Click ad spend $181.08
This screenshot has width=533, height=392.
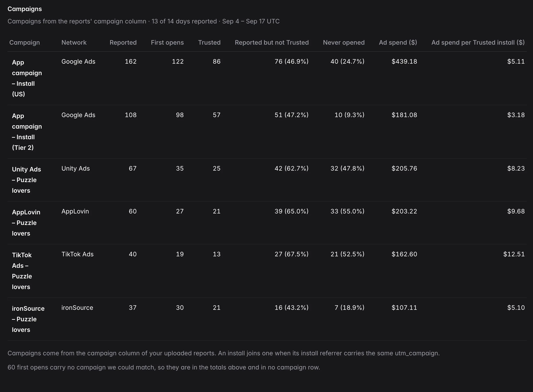pyautogui.click(x=404, y=115)
